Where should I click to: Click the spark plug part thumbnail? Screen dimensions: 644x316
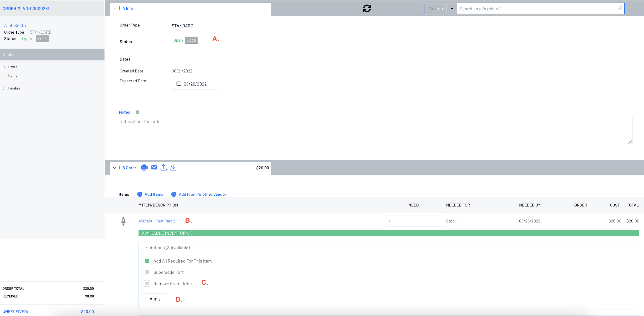pyautogui.click(x=123, y=221)
